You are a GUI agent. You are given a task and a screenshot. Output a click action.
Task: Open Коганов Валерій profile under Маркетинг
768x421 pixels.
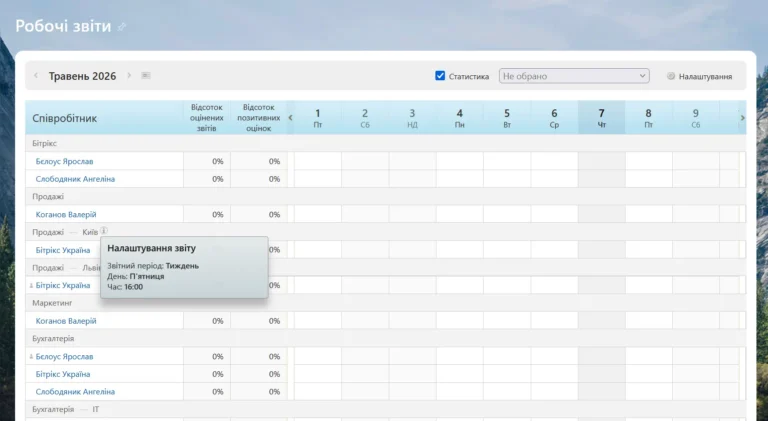pos(66,321)
